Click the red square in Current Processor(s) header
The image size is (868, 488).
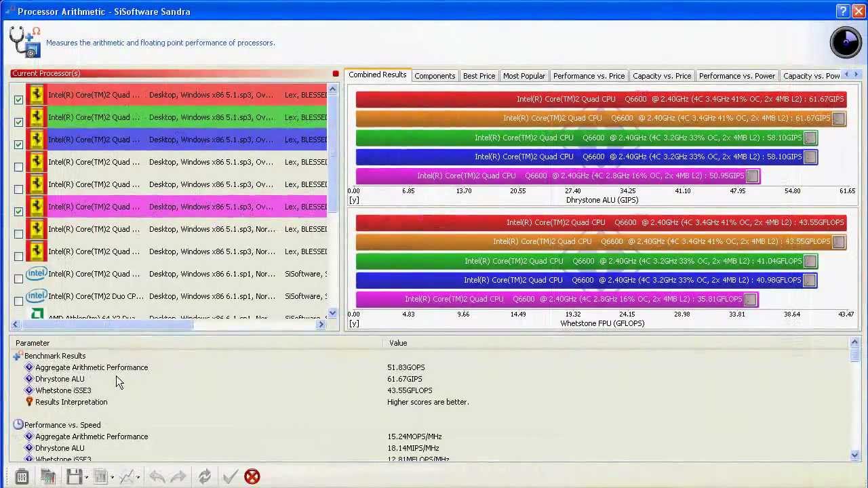coord(335,73)
